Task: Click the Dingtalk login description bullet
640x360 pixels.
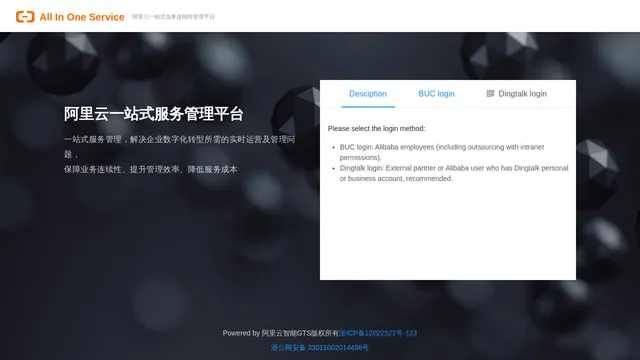Action: coord(454,173)
